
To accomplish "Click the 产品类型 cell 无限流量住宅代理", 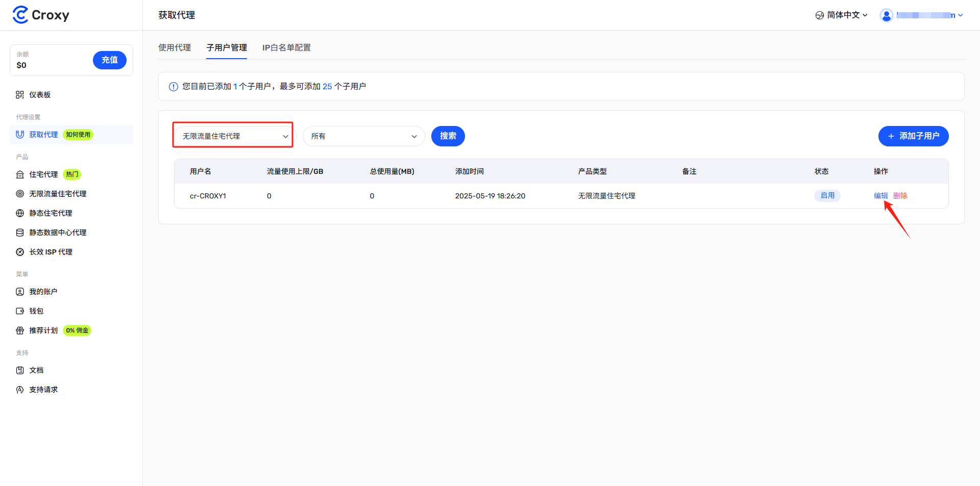I will click(607, 196).
